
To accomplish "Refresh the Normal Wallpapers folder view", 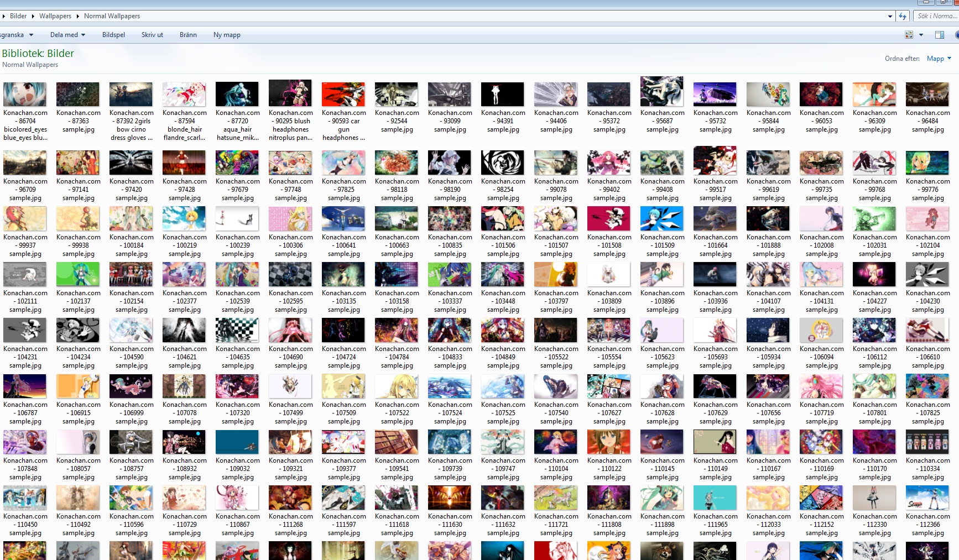I will [903, 16].
